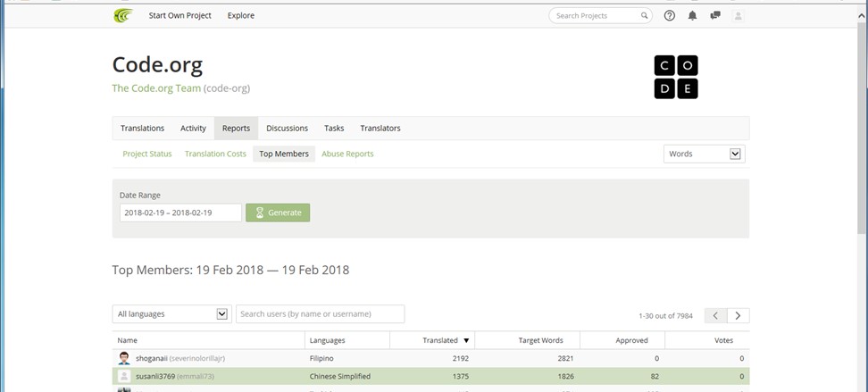Image resolution: width=868 pixels, height=392 pixels.
Task: Click the Explore link
Action: 241,15
